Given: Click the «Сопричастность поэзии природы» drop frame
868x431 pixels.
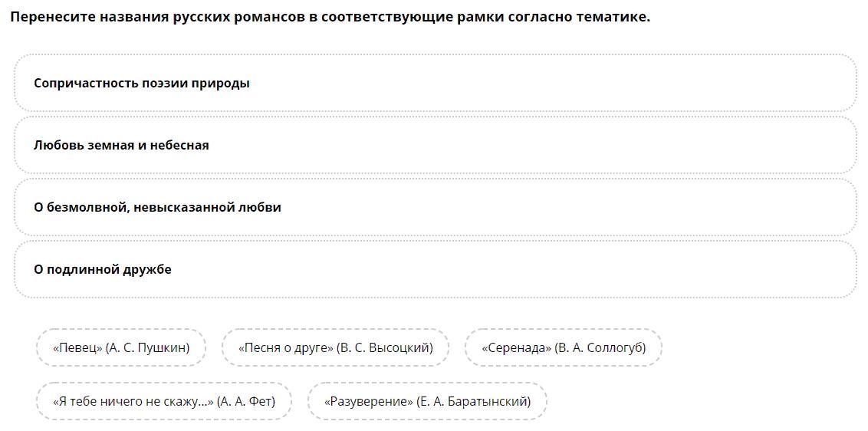Looking at the screenshot, I should point(537,83).
